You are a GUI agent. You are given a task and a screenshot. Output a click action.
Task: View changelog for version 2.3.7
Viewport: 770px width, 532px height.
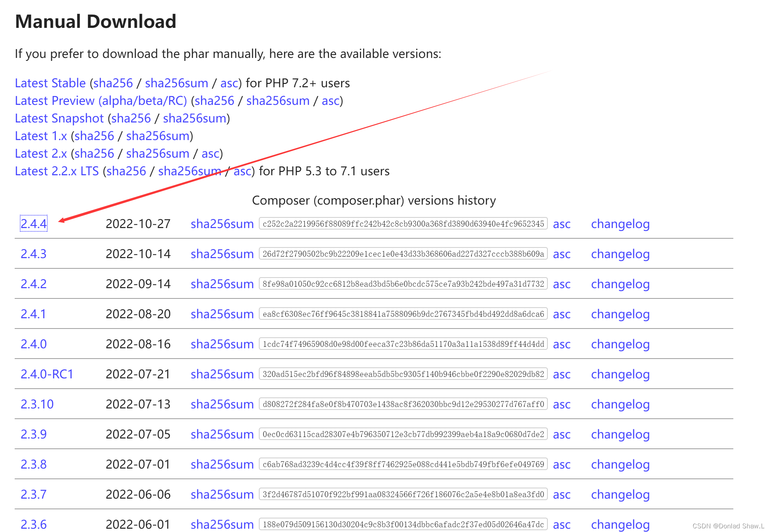coord(620,494)
